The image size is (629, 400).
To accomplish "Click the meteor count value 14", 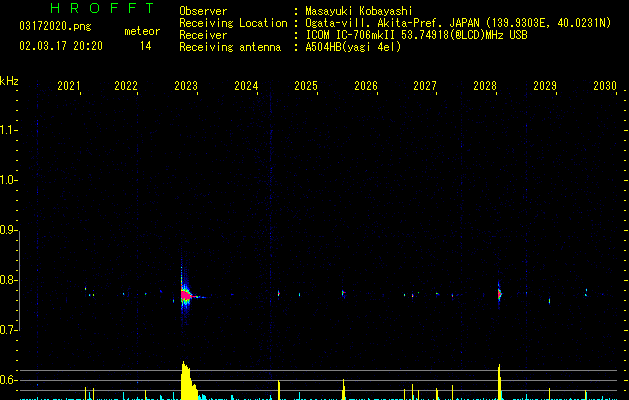I will tap(146, 46).
